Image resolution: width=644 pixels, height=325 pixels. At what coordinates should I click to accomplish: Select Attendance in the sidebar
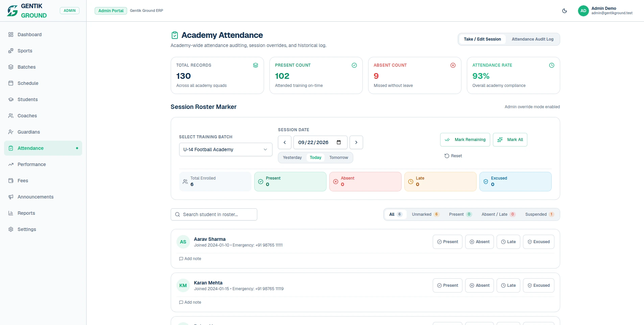(x=43, y=148)
